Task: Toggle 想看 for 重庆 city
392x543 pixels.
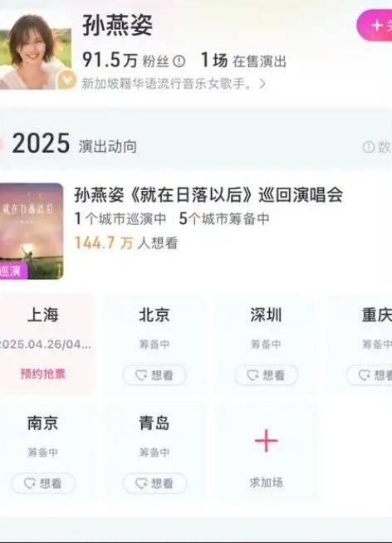Action: click(370, 375)
